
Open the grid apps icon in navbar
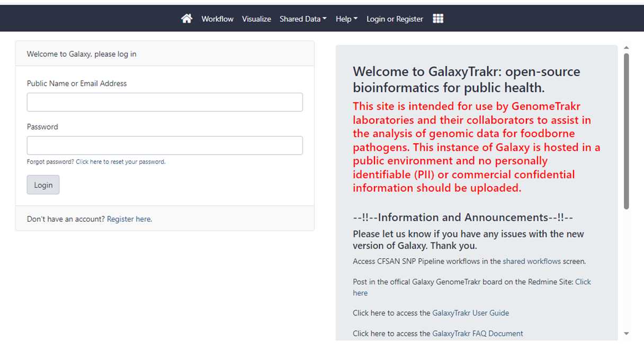[x=438, y=19]
